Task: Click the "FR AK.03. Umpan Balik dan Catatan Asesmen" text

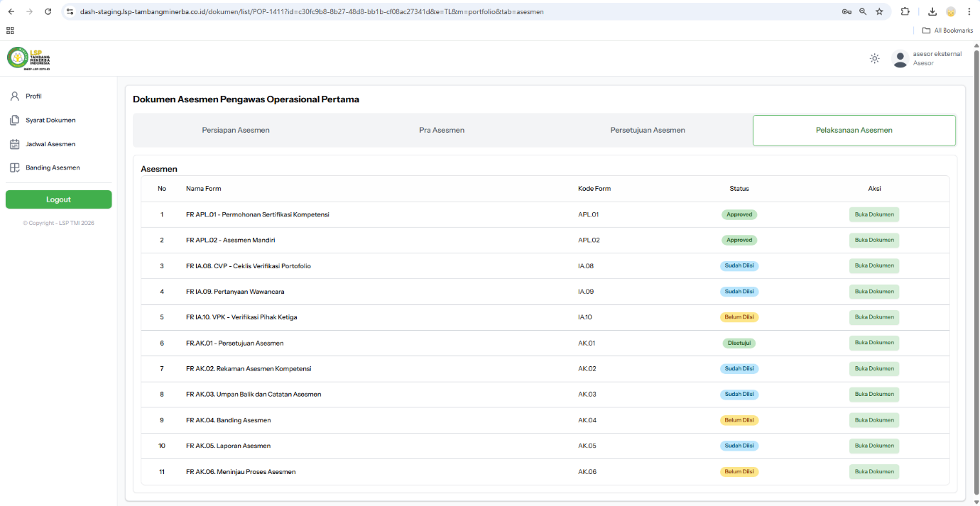Action: 254,394
